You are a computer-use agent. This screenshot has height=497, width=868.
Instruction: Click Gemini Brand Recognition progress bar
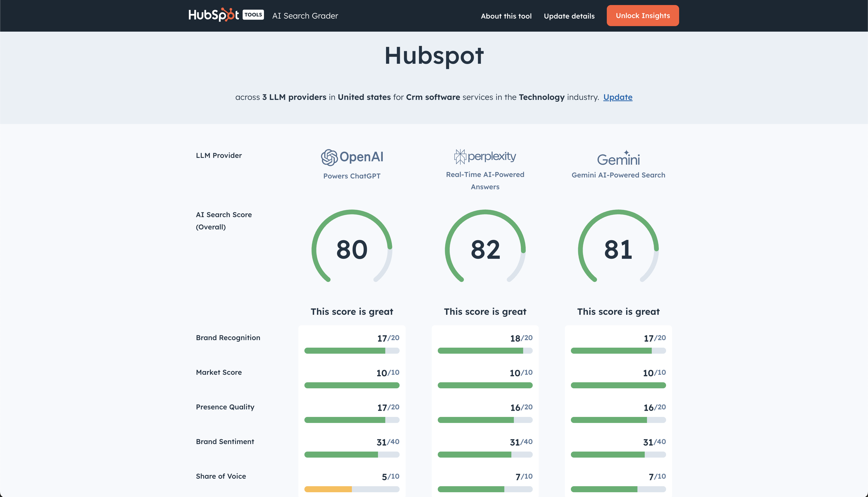pos(618,351)
